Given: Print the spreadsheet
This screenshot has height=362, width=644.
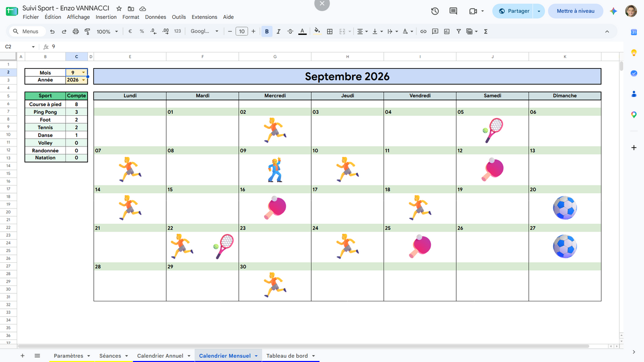Looking at the screenshot, I should point(75,32).
